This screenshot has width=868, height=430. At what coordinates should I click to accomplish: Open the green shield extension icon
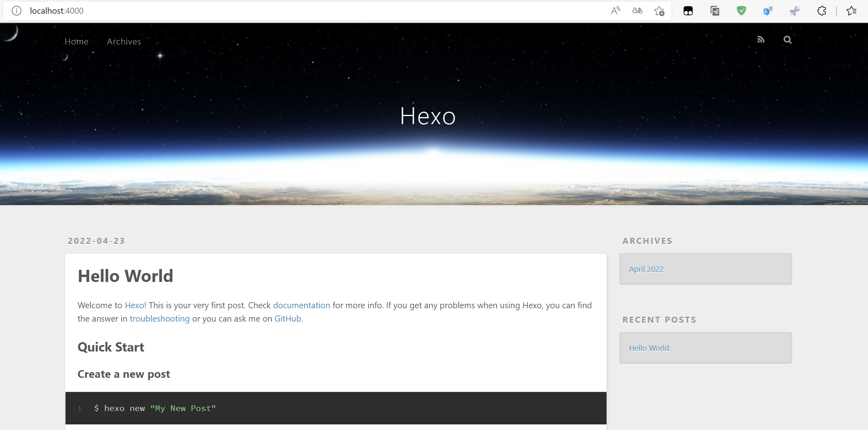742,11
